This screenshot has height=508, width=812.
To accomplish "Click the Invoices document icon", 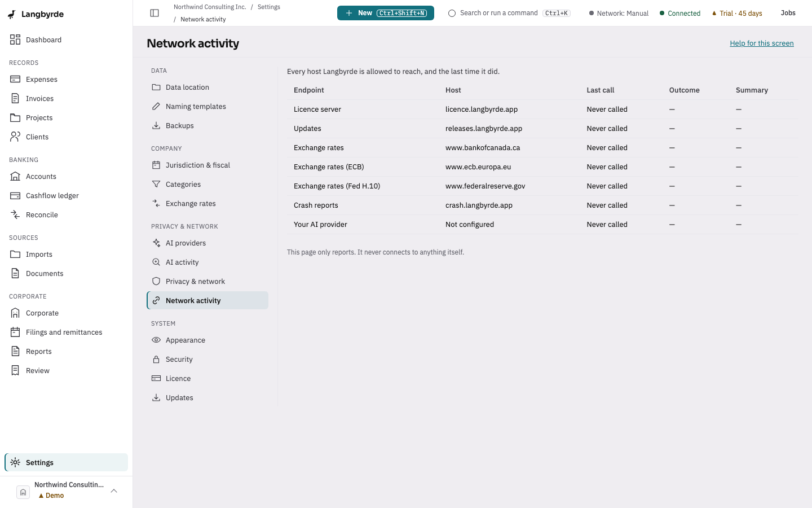I will 15,98.
